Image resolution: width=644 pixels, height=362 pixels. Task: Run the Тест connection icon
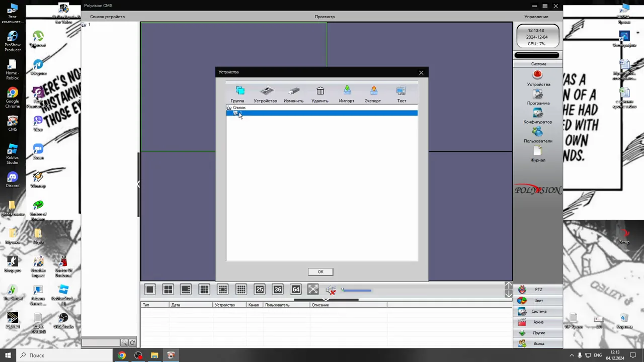401,91
